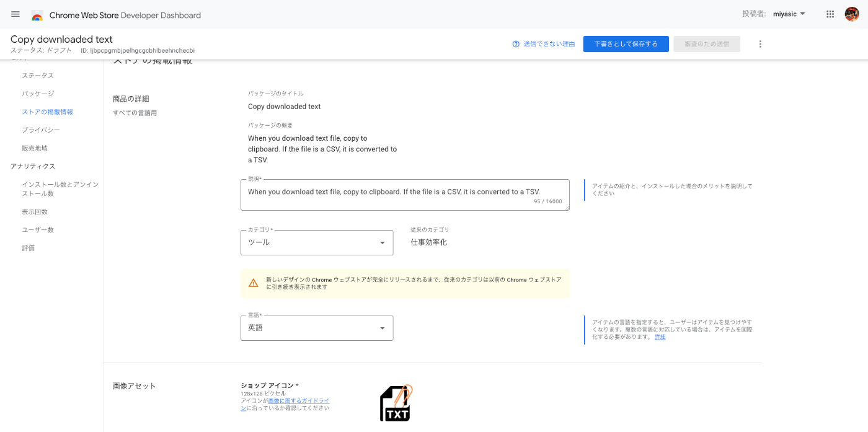The height and width of the screenshot is (432, 868).
Task: Click the package title value text
Action: coord(285,107)
